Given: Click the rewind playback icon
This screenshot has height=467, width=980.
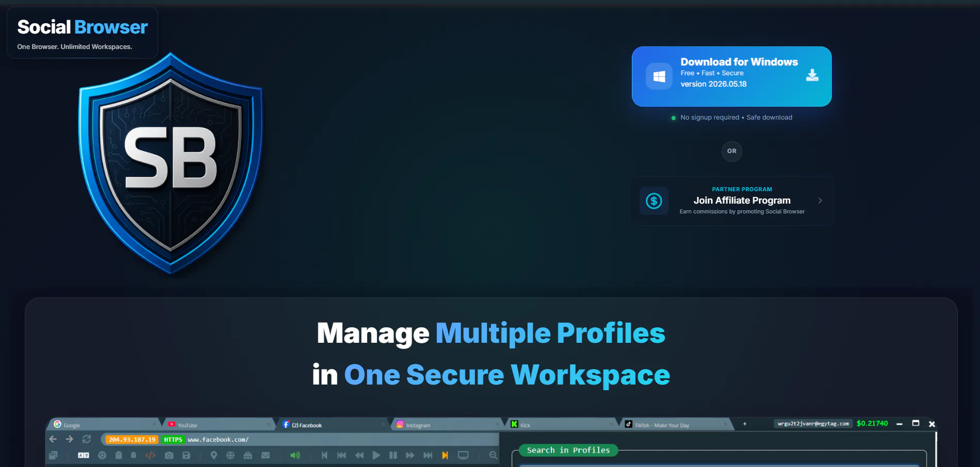Looking at the screenshot, I should point(360,455).
